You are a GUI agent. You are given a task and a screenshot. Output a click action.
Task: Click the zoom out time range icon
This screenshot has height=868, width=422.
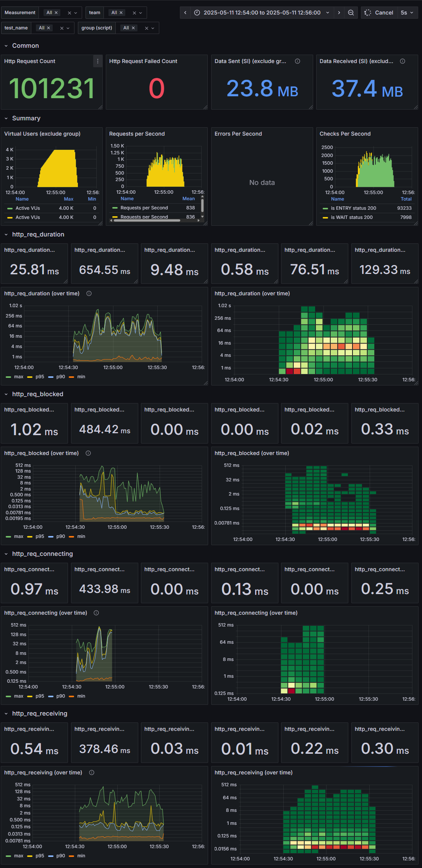click(351, 13)
